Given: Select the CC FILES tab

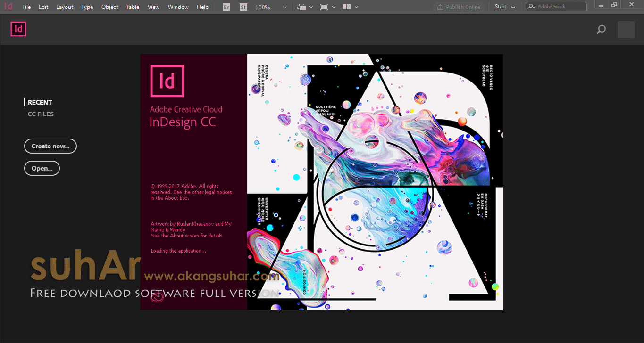Looking at the screenshot, I should (41, 114).
